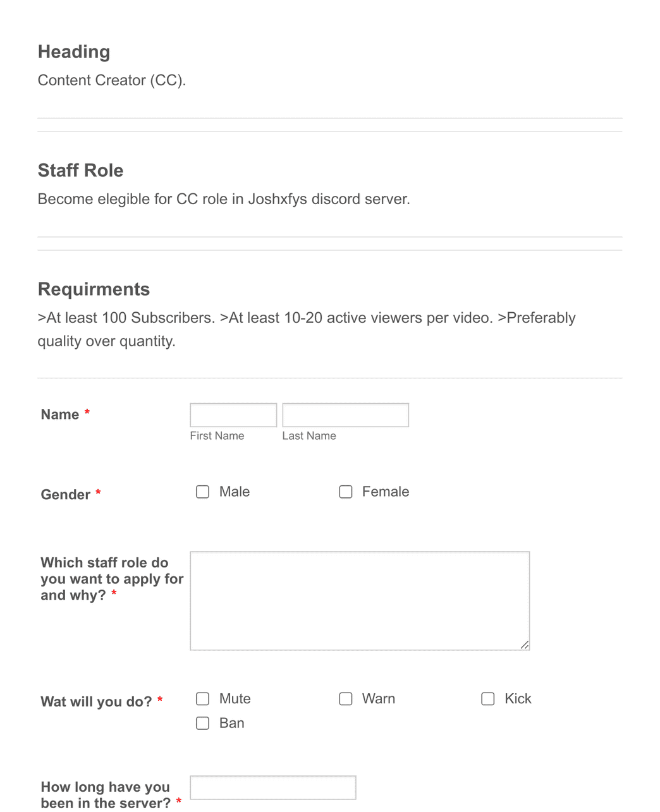Enable the Warn checkbox
Viewport: 660px width, 812px height.
346,699
